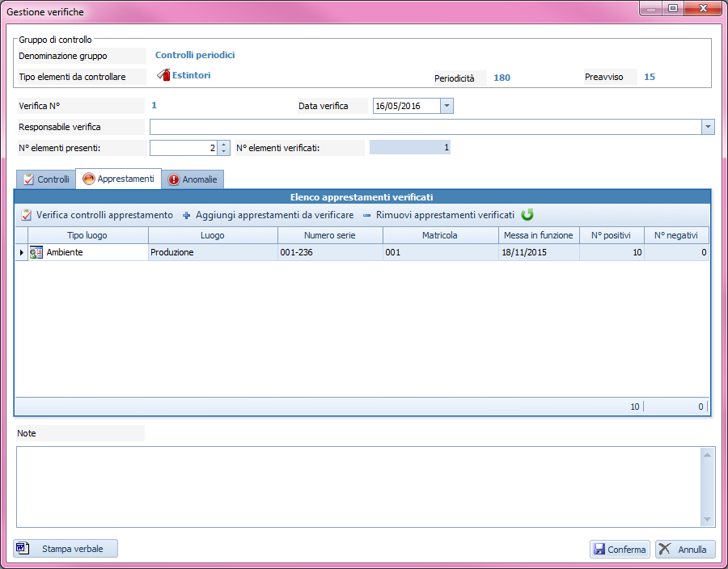Click the green refresh arrow icon
The image size is (728, 569).
(x=527, y=215)
